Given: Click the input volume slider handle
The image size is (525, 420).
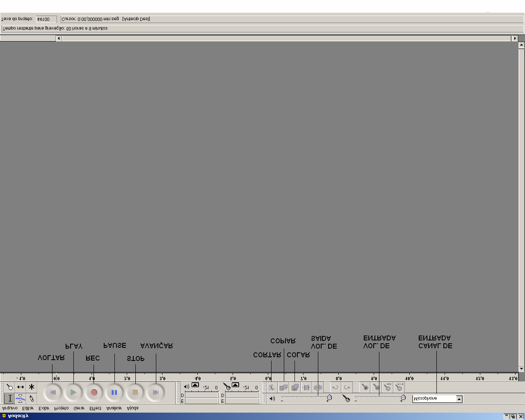Looking at the screenshot, I should tap(403, 397).
